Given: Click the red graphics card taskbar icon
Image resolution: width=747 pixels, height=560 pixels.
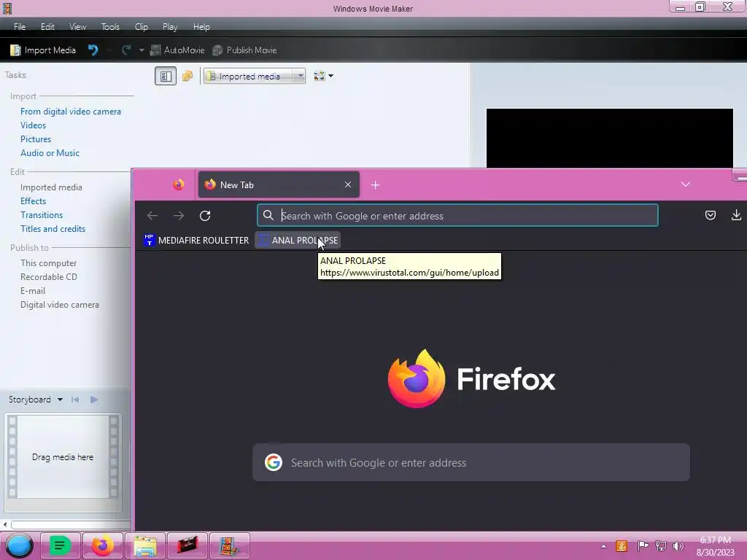Looking at the screenshot, I should point(187,545).
